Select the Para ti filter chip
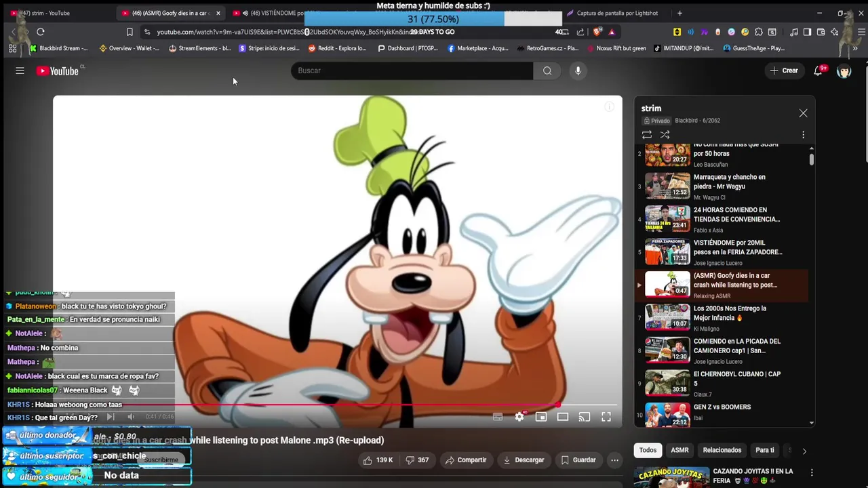 click(765, 450)
